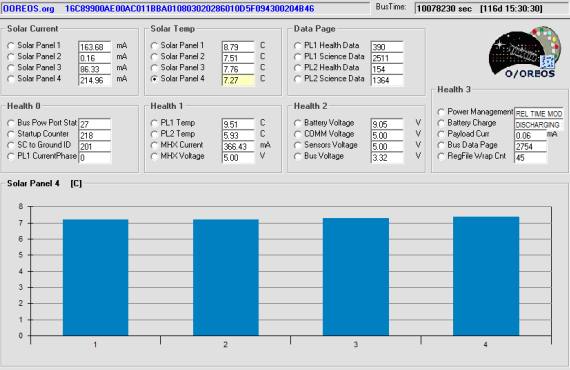
Task: Click RegFile Wrap Cnt field 45
Action: (530, 157)
